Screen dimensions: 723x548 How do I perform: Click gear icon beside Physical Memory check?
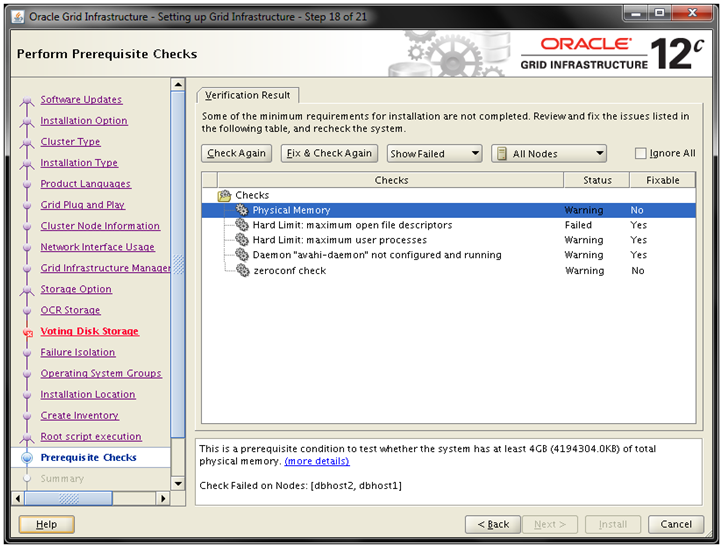point(242,210)
